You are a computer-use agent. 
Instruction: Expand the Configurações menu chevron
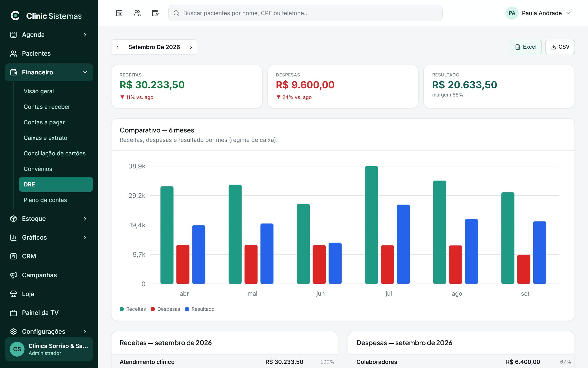[85, 331]
